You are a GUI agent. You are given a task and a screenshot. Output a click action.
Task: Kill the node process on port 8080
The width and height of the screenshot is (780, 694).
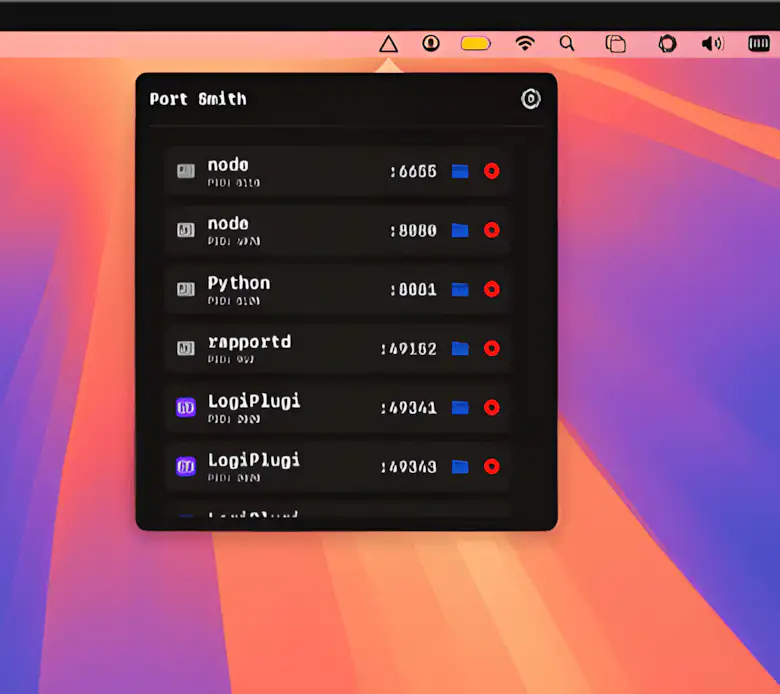coord(491,230)
